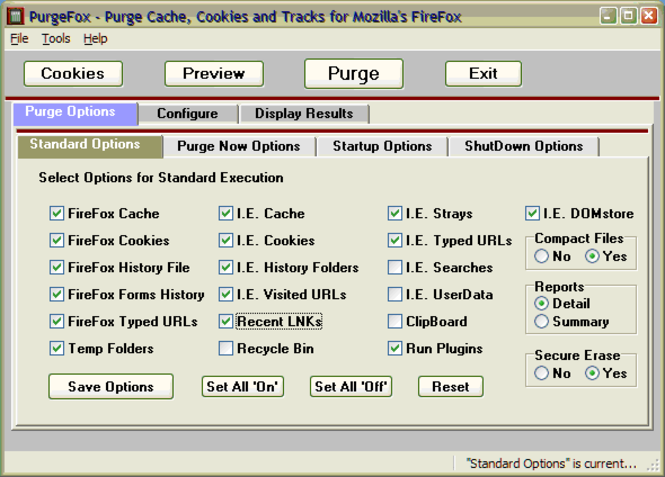Click the Save Options button

(x=111, y=386)
